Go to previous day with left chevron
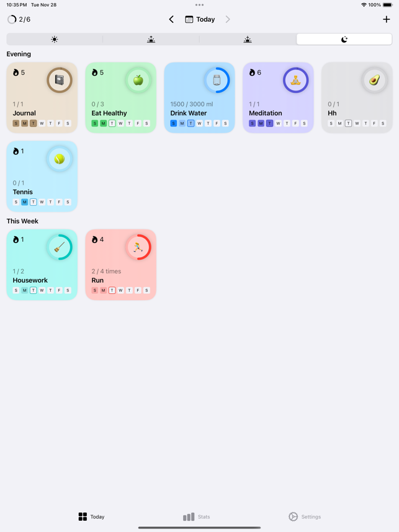This screenshot has width=399, height=532. pyautogui.click(x=171, y=19)
